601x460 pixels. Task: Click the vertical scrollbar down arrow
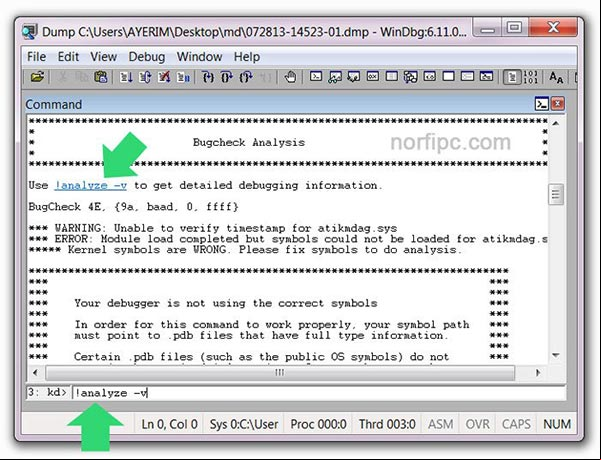tap(555, 355)
